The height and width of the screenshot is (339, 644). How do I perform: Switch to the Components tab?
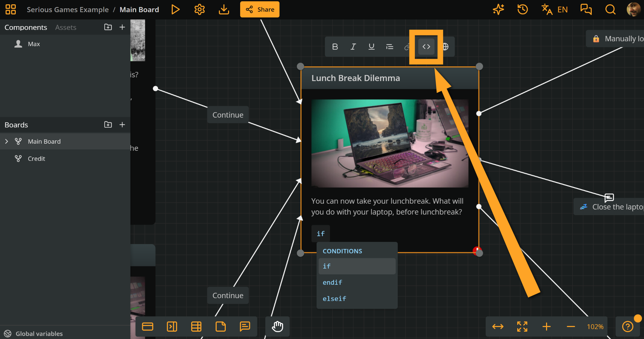[x=26, y=27]
